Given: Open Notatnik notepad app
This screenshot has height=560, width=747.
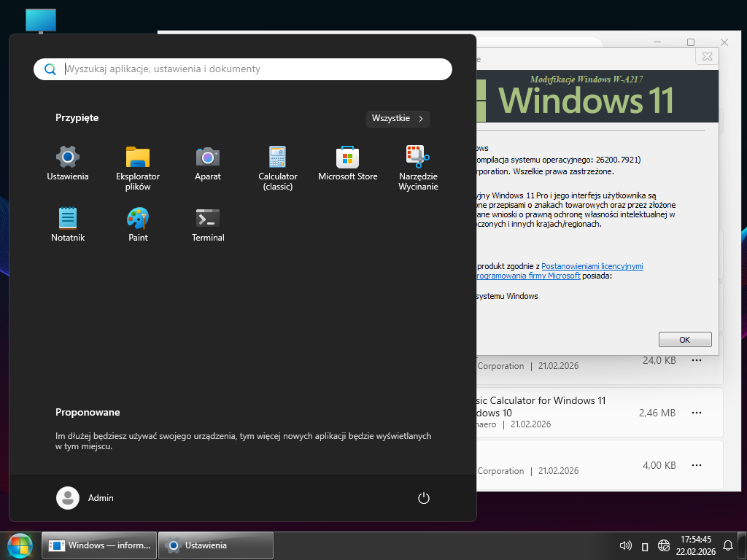Looking at the screenshot, I should coord(68,224).
